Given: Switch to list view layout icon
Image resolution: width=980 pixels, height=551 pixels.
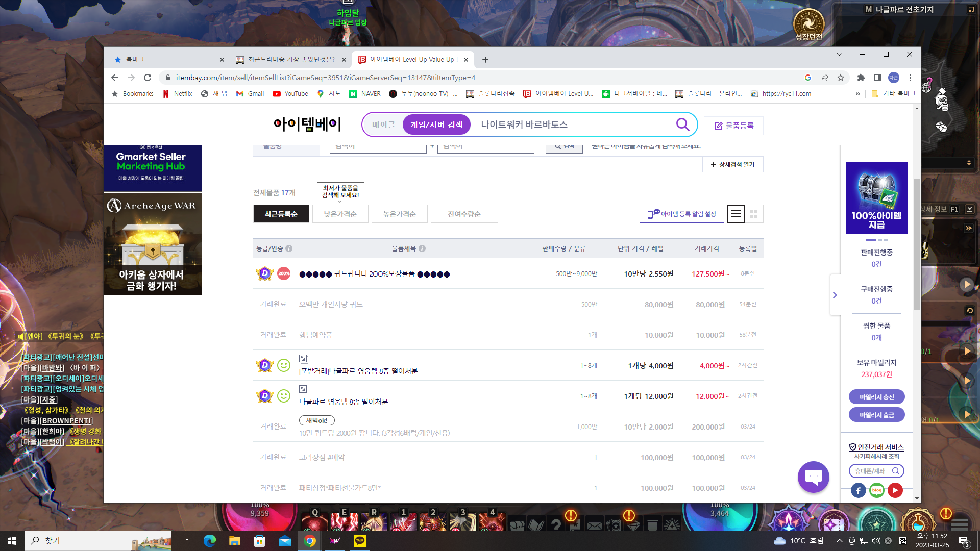Looking at the screenshot, I should 736,214.
